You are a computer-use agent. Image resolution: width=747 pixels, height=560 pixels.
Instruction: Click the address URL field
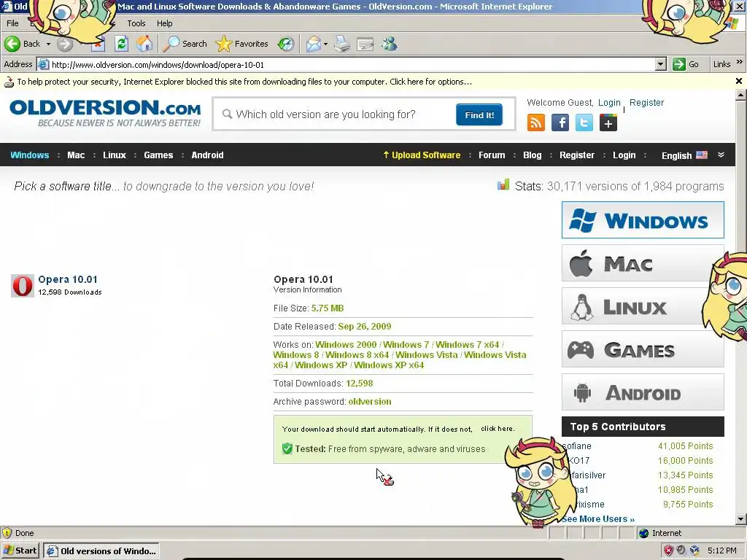pyautogui.click(x=352, y=64)
